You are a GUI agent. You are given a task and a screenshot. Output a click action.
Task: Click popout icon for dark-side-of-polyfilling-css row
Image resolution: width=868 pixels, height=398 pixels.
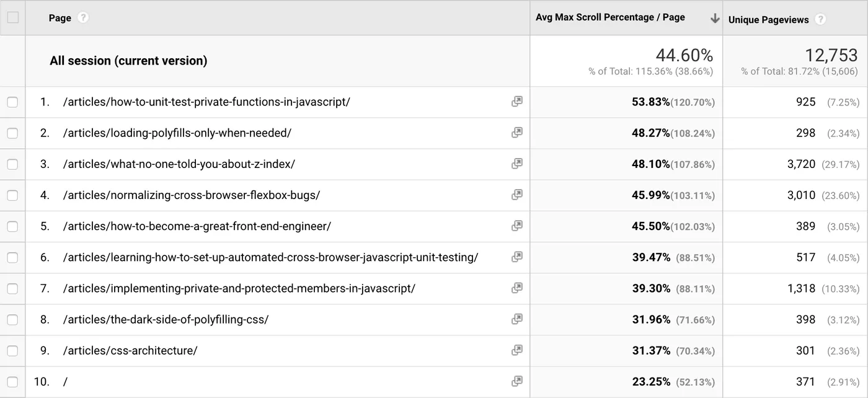coord(516,319)
